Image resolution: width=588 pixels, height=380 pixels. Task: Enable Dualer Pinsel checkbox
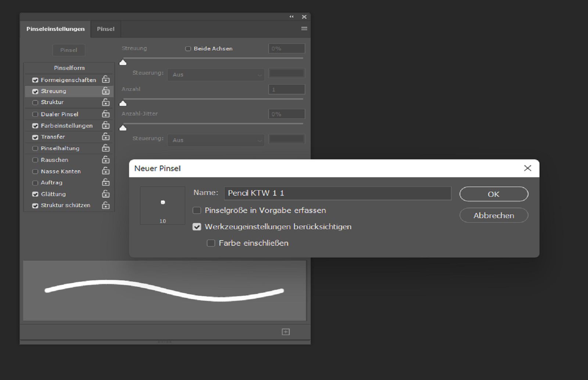pos(35,114)
